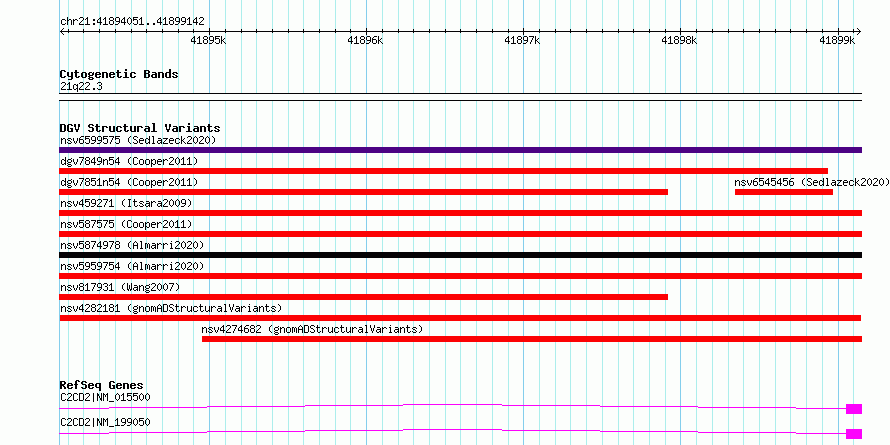Screen dimensions: 890x445
Task: Click the RefSeq Genes track title
Action: click(x=101, y=385)
